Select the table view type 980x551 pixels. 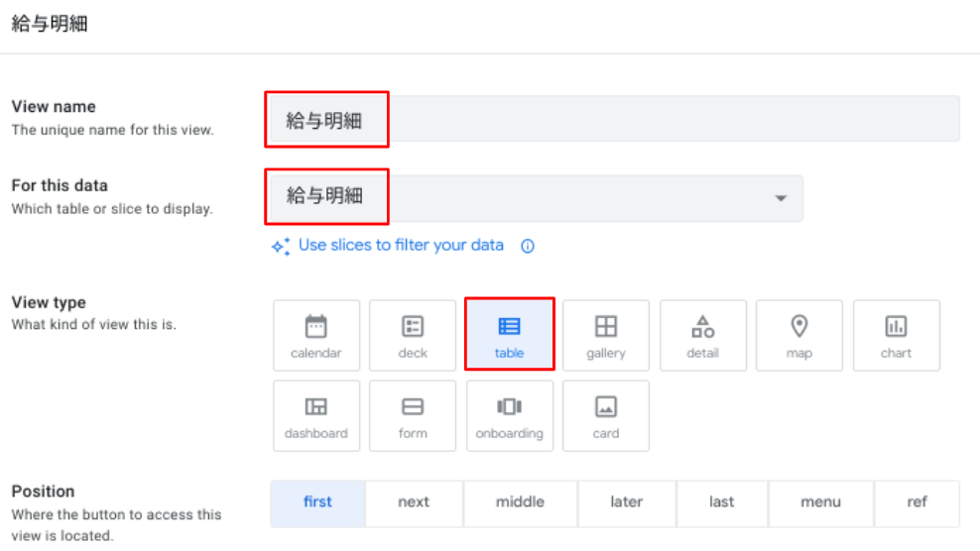point(509,336)
